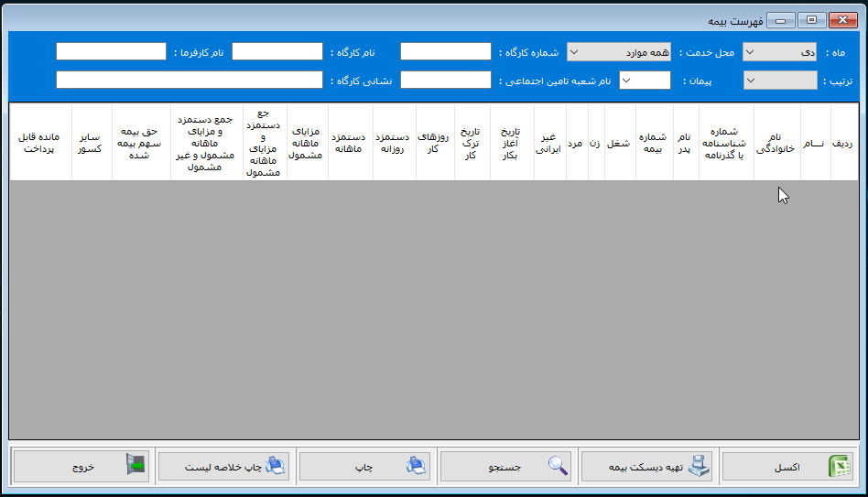Screen dimensions: 868x497
Task: Click the نشانی کارگاه address field
Action: pyautogui.click(x=190, y=81)
